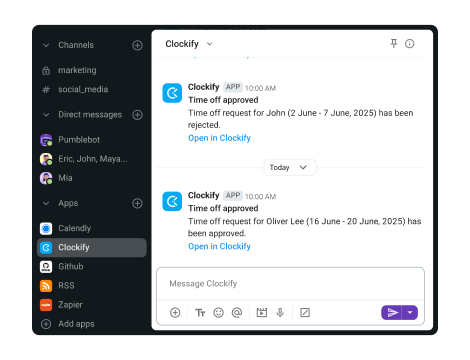Screen dimensions: 470x360
Task: Select Clockify app in sidebar
Action: 92,247
